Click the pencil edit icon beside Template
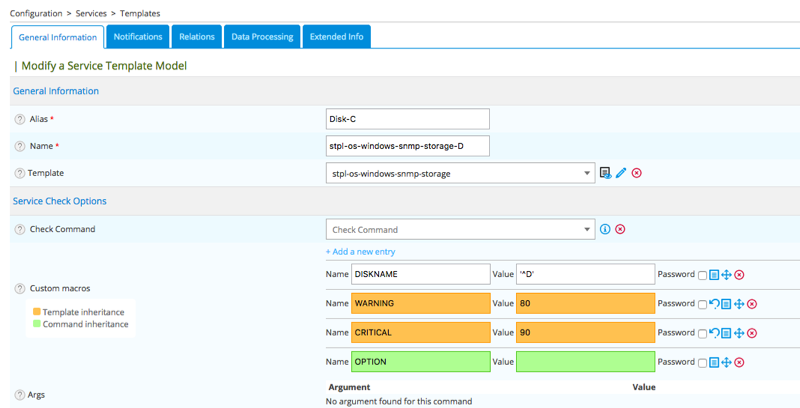Screen dimensions: 800x408 coord(621,173)
